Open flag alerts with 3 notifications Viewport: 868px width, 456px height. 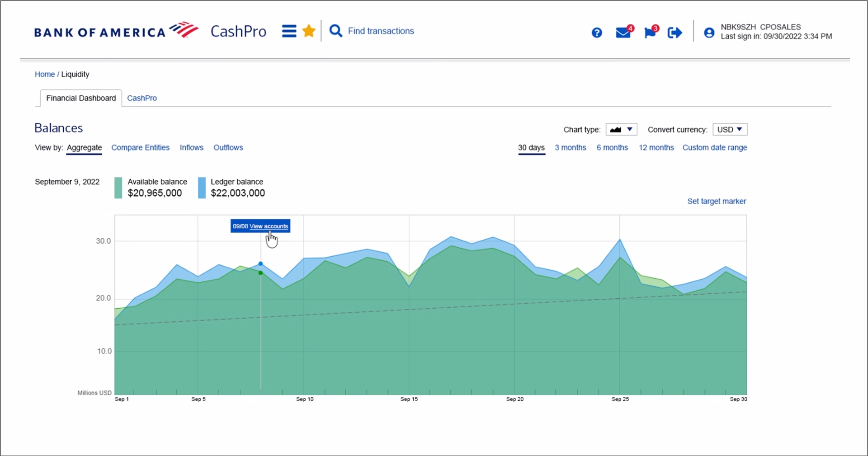pos(651,32)
